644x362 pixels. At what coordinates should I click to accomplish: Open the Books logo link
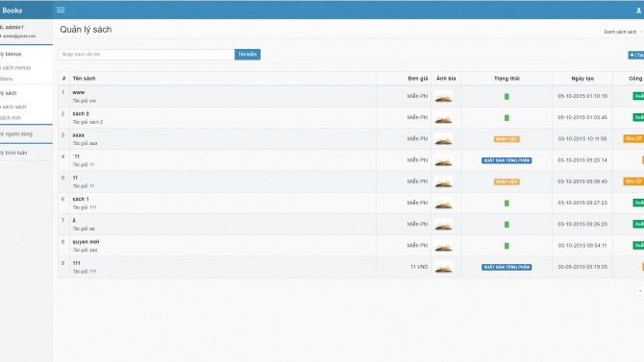tap(12, 11)
